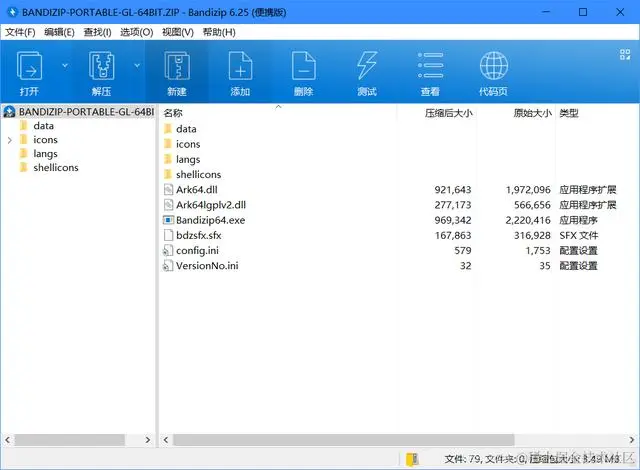Image resolution: width=640 pixels, height=470 pixels.
Task: Select the config.ini file
Action: tap(197, 251)
